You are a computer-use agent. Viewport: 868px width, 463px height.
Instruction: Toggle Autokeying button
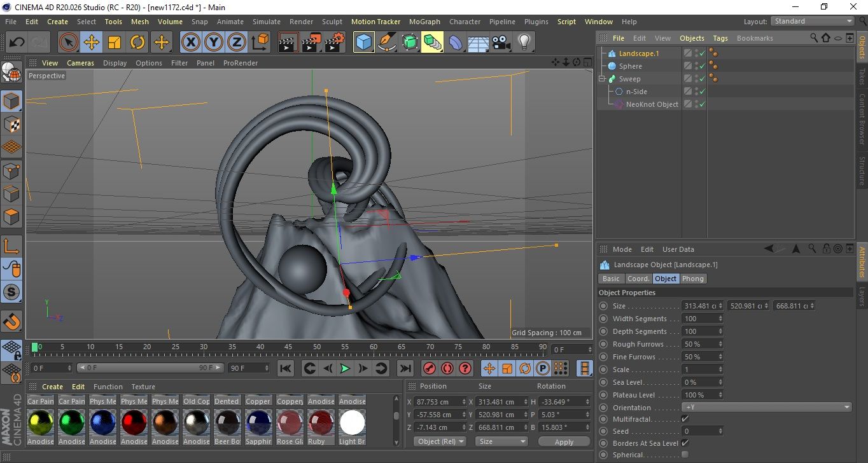pos(447,368)
